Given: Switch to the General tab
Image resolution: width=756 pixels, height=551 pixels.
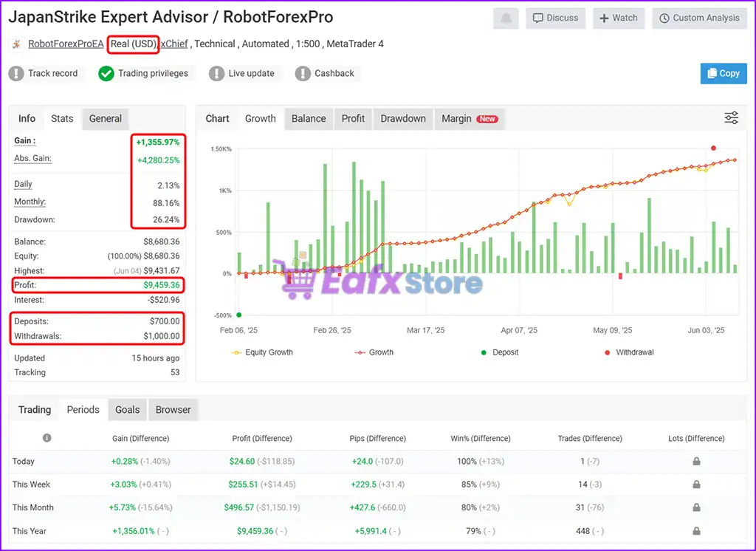Looking at the screenshot, I should coord(106,119).
